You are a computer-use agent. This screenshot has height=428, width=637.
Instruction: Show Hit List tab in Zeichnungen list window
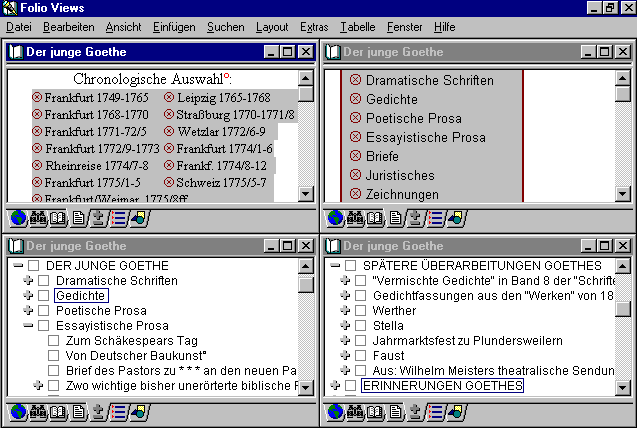coord(435,218)
